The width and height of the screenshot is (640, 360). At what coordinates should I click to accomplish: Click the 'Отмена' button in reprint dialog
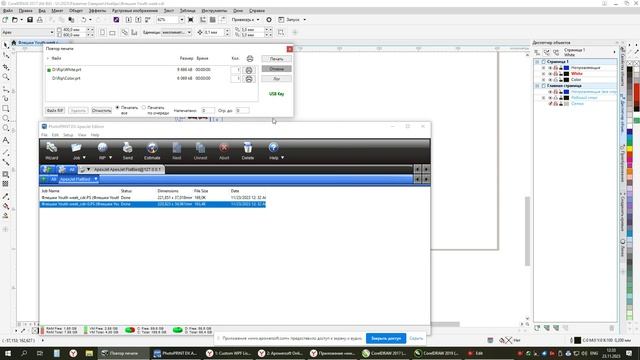[x=276, y=69]
